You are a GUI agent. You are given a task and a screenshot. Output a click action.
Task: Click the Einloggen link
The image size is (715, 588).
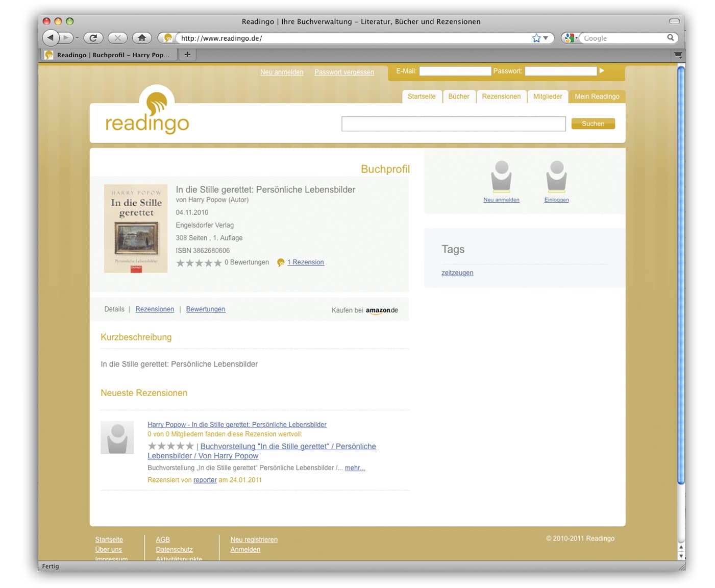(556, 200)
